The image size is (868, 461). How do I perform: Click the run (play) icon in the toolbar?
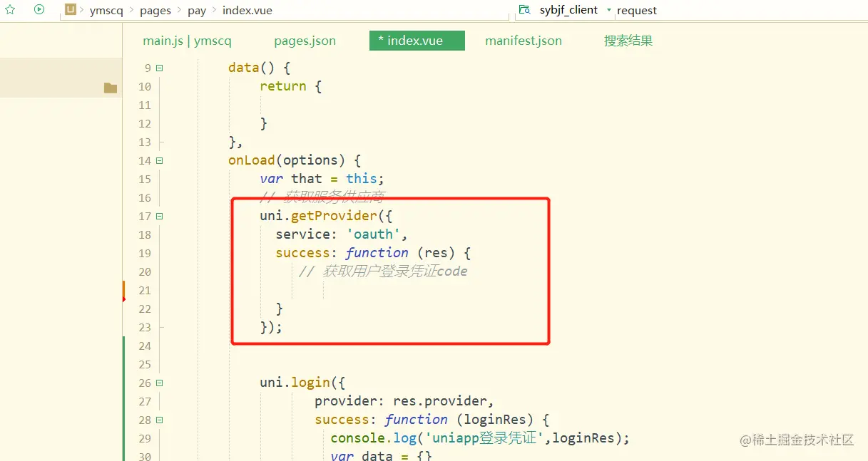tap(39, 10)
